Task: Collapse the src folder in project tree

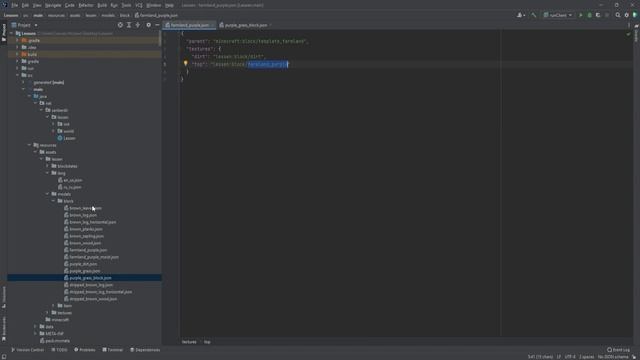Action: [x=18, y=75]
